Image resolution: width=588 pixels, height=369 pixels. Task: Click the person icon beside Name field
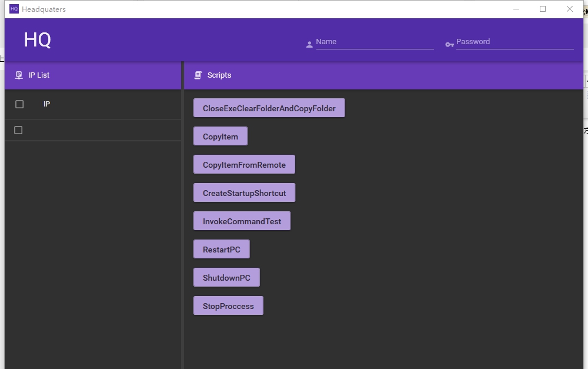tap(309, 44)
